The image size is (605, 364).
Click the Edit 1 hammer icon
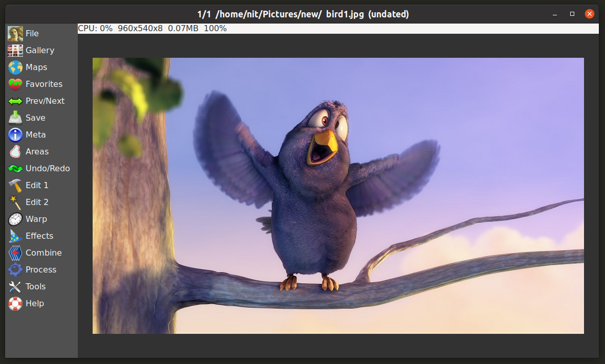point(15,186)
